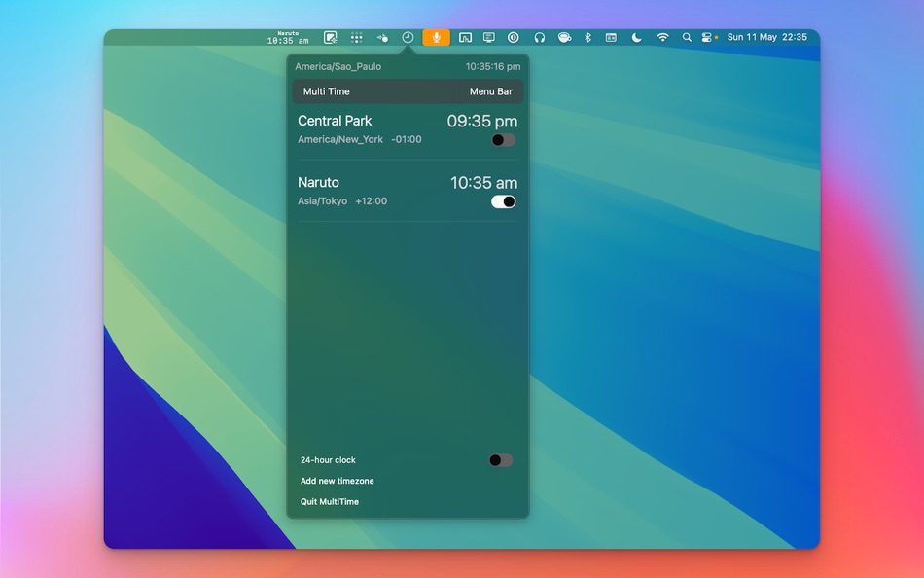Click the pointing-hand menu bar icon
This screenshot has height=578, width=924.
(382, 38)
